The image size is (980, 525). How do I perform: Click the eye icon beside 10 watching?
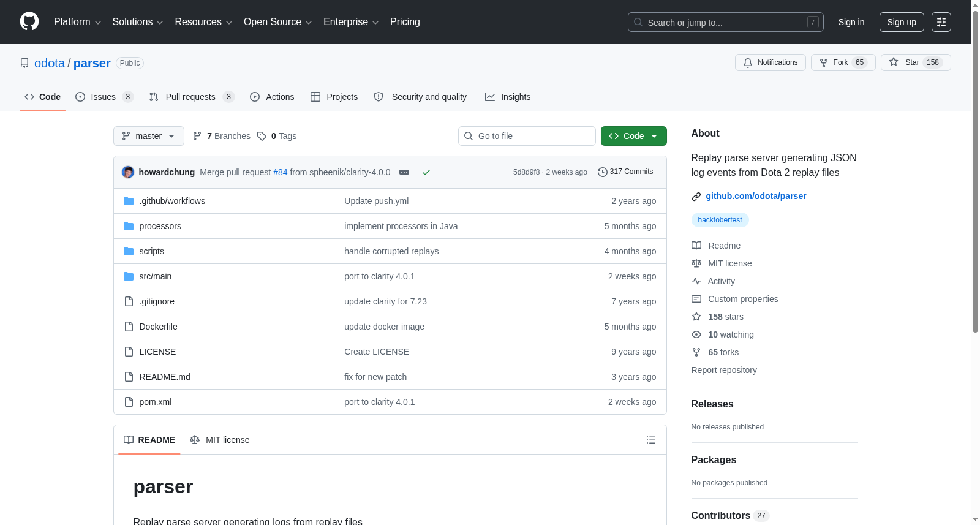click(x=696, y=334)
